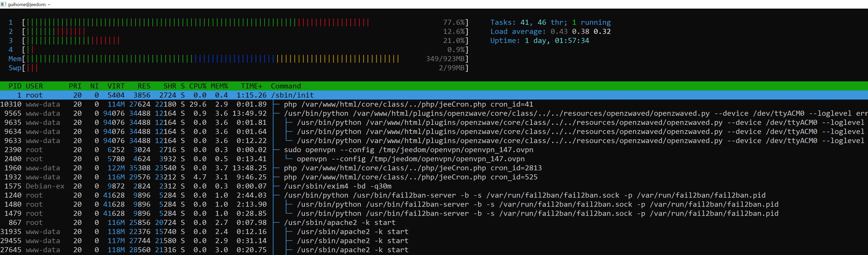Select fail2ban-server child PID 1479
Screen dimensions: 868x255
pos(434,213)
